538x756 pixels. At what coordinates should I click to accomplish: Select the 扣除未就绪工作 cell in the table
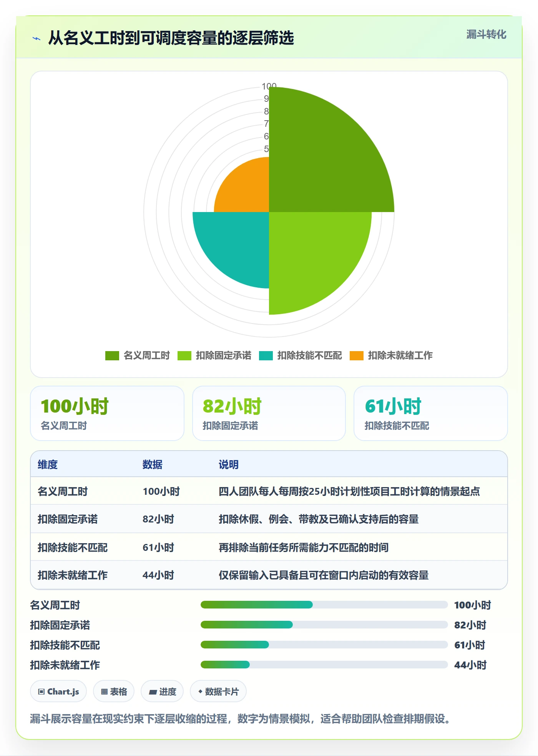[73, 575]
